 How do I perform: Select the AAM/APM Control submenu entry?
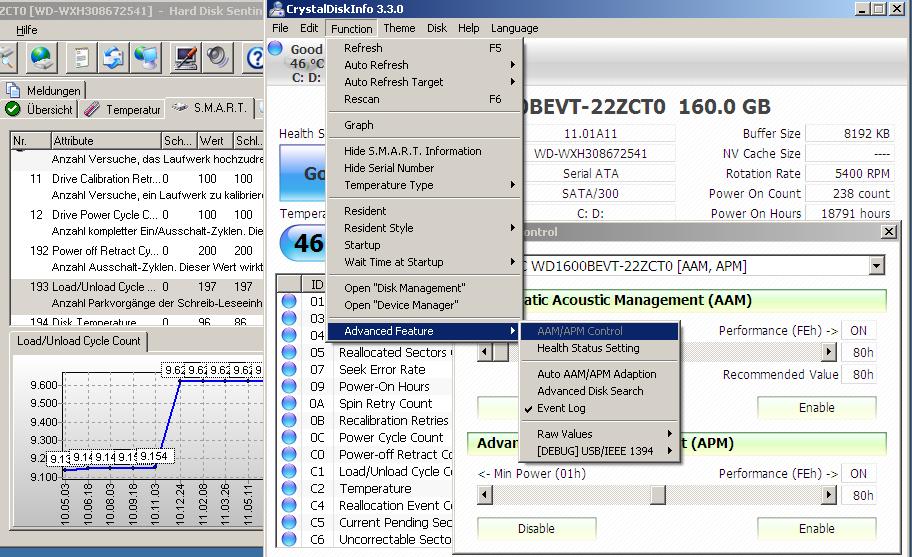[600, 331]
